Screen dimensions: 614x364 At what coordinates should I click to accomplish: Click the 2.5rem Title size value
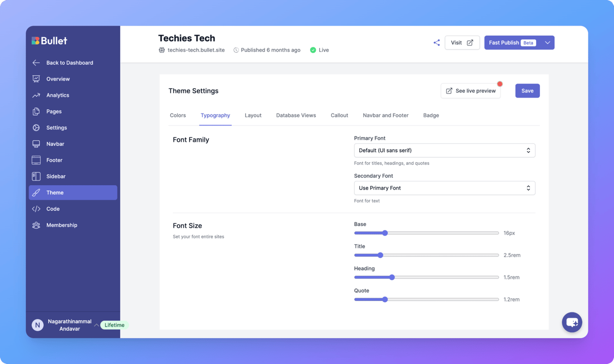coord(512,255)
